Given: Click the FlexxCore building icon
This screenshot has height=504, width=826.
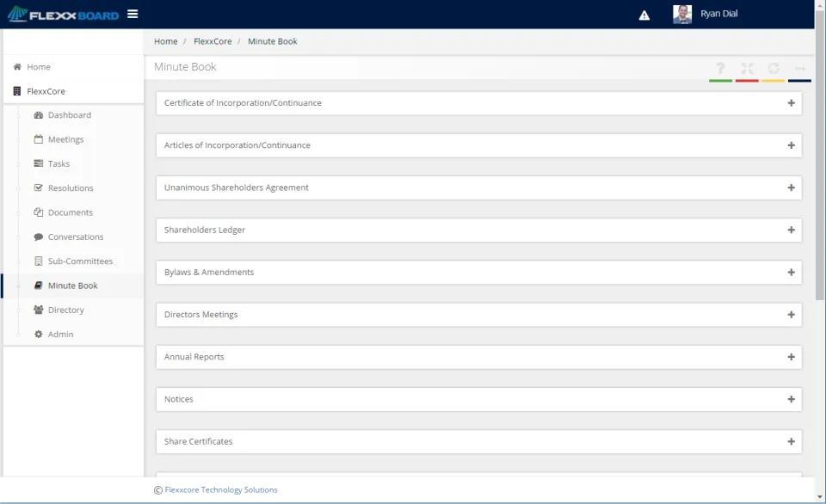Looking at the screenshot, I should click(x=17, y=91).
